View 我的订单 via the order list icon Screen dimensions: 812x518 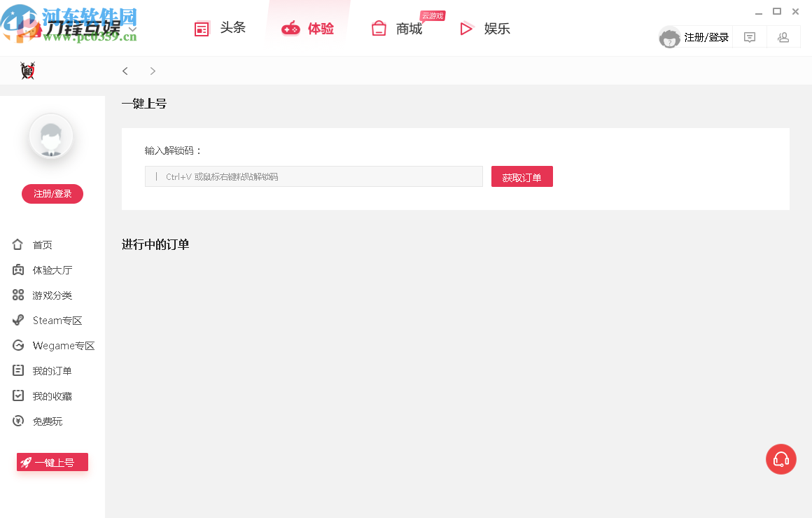pyautogui.click(x=18, y=370)
